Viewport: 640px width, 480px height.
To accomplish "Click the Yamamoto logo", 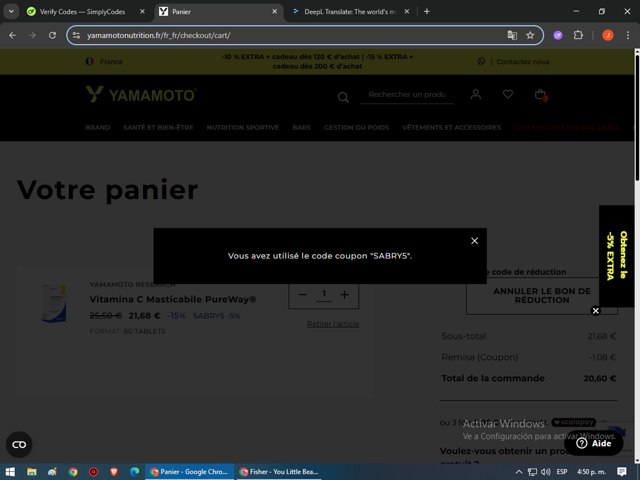I will (x=141, y=95).
